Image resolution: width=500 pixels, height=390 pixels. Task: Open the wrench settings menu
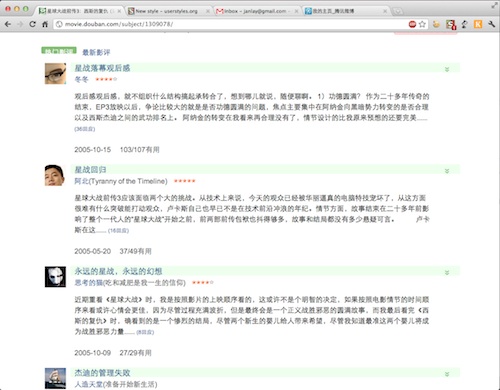click(491, 24)
